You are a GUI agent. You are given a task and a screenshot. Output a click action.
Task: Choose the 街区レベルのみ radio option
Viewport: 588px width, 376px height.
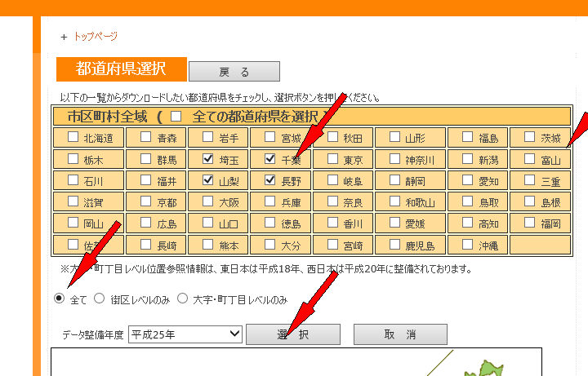[100, 299]
